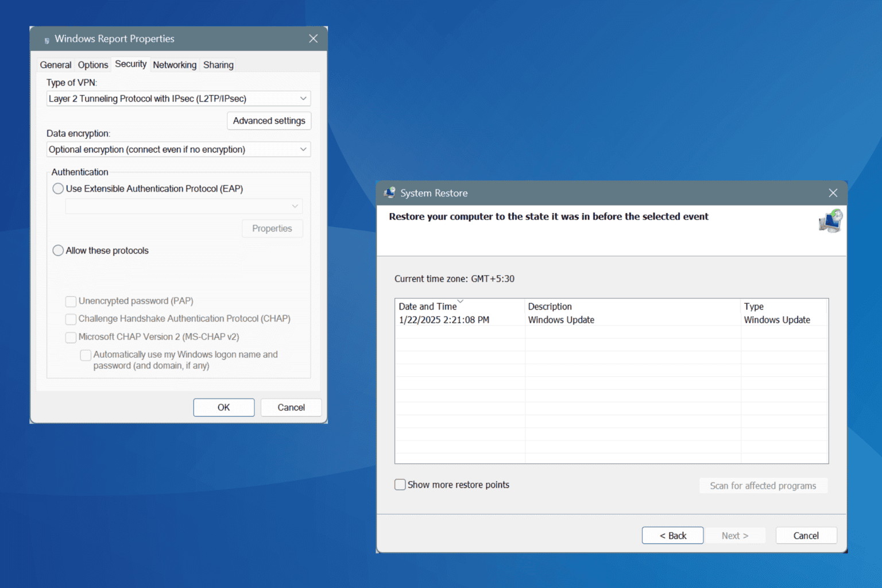Open the Type of VPN dropdown
Viewport: 882px width, 588px height.
(x=179, y=99)
